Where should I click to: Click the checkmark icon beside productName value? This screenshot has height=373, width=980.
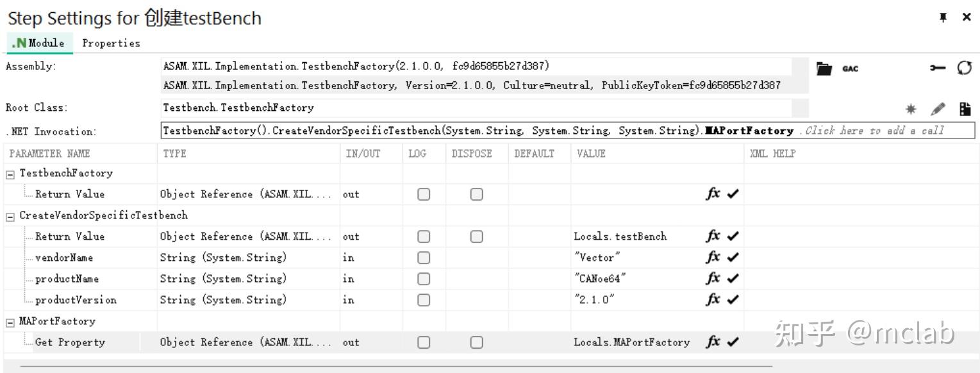click(733, 279)
